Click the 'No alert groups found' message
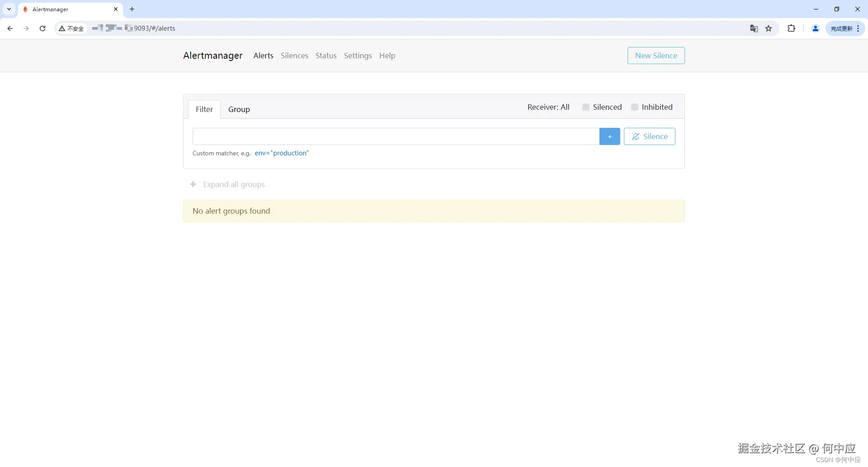Viewport: 868px width, 467px height. (231, 211)
